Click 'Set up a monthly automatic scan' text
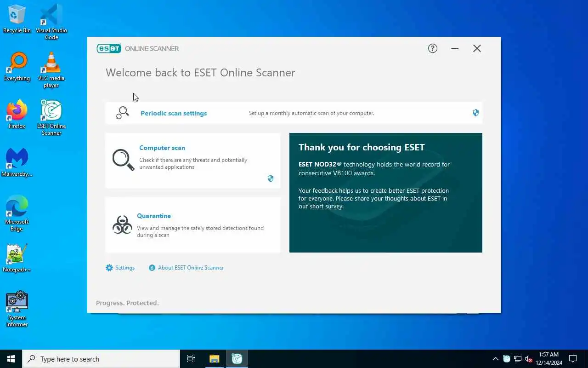The width and height of the screenshot is (588, 368). [311, 113]
